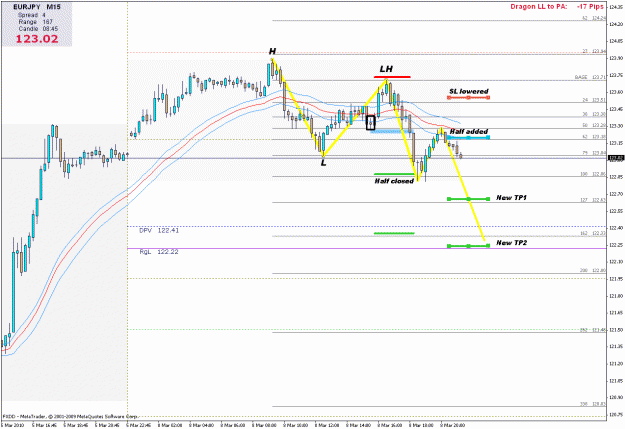
Task: Select the blue dotted DPV line
Action: coord(367,226)
